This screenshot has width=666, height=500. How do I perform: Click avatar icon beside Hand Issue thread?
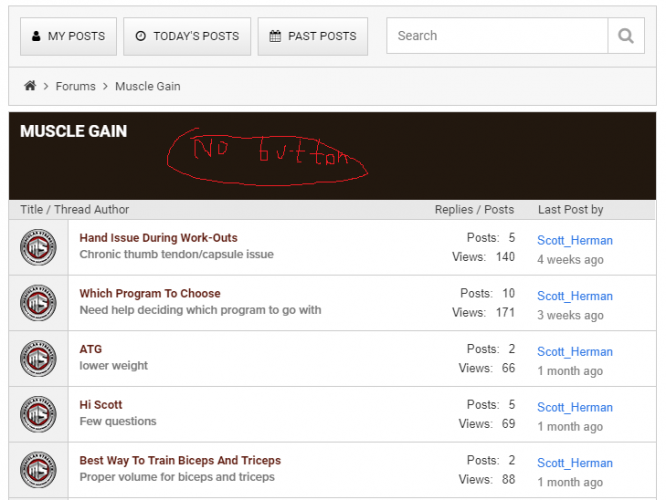[x=39, y=247]
